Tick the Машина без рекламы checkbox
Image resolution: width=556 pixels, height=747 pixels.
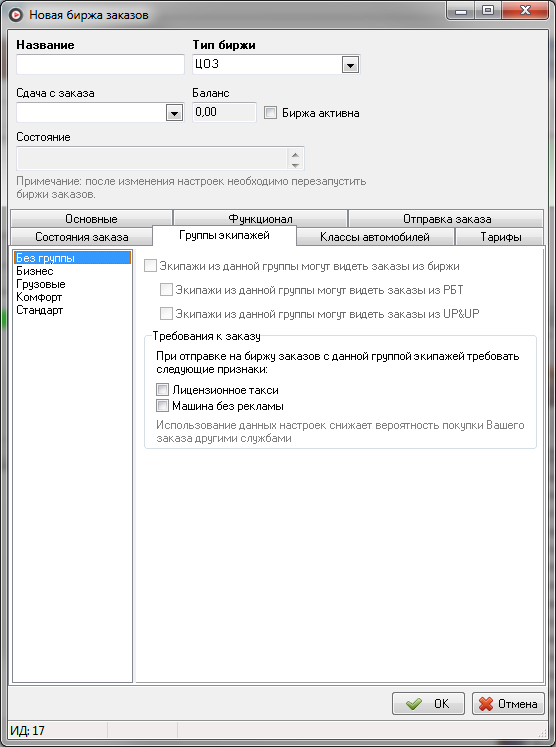tap(162, 406)
